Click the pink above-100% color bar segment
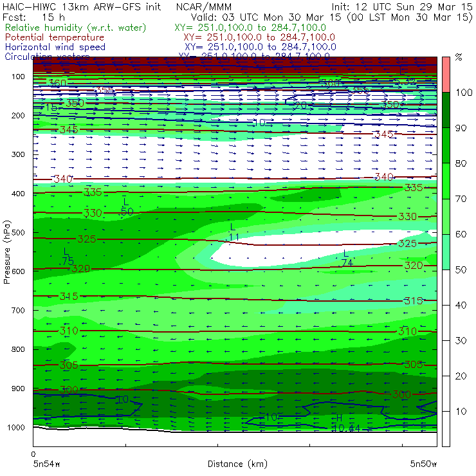 coord(446,75)
